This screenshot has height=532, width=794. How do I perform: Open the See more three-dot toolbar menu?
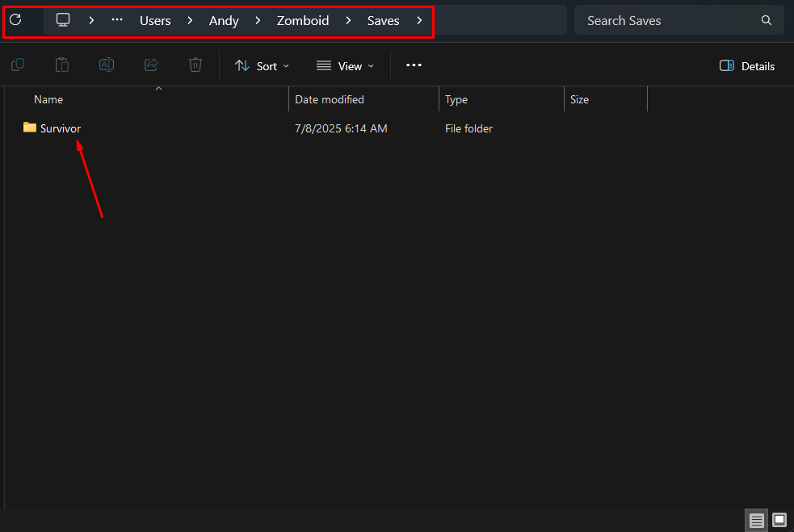414,65
